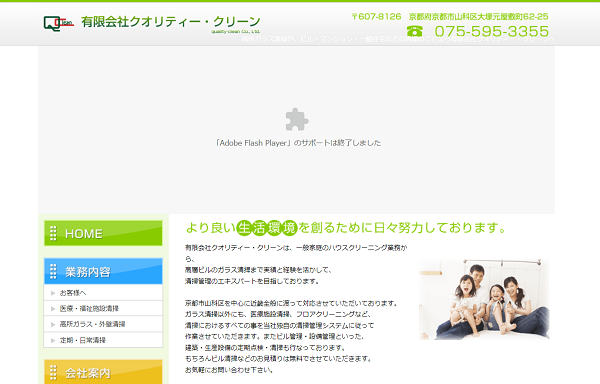600x384 pixels.
Task: Click the arrow bullet beside お客様へ
Action: coord(53,293)
